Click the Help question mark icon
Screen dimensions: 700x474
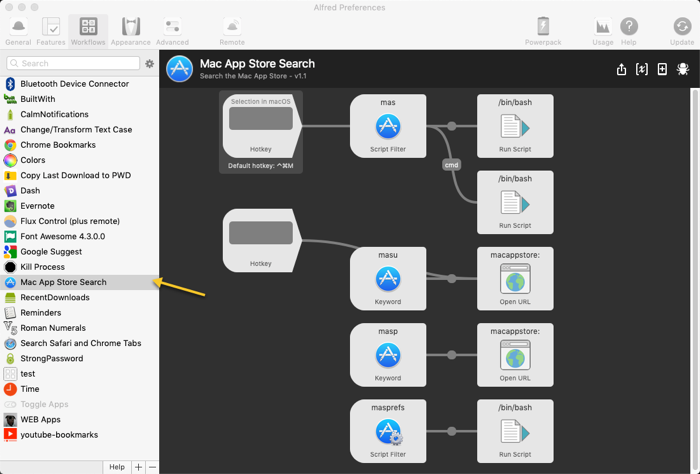[x=629, y=31]
